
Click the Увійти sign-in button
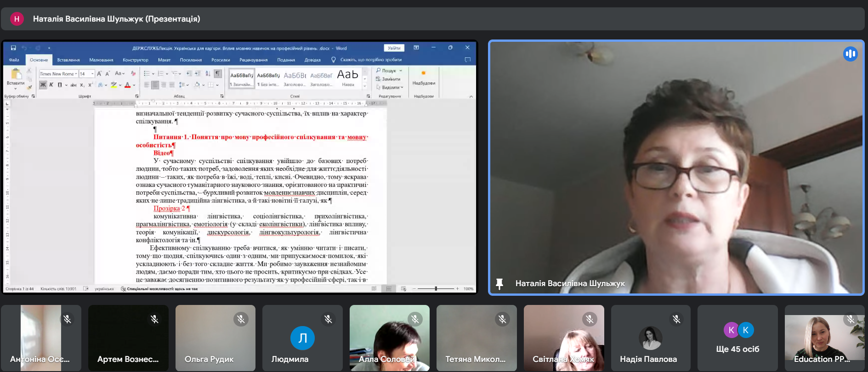pos(394,48)
